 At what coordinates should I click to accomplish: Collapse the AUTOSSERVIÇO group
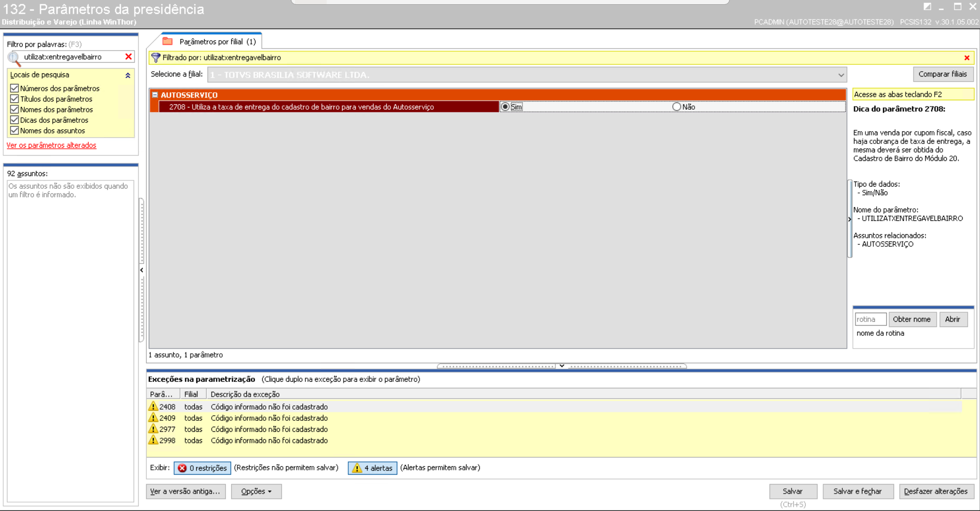155,95
